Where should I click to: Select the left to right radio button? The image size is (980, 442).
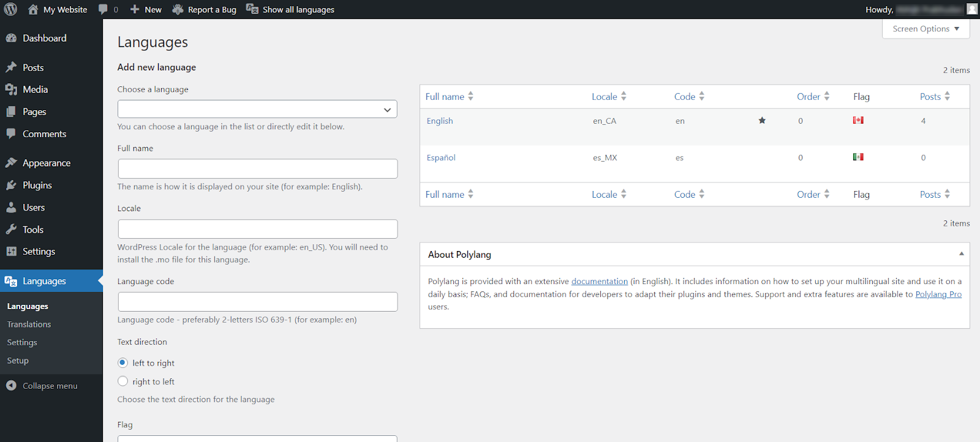(x=123, y=362)
